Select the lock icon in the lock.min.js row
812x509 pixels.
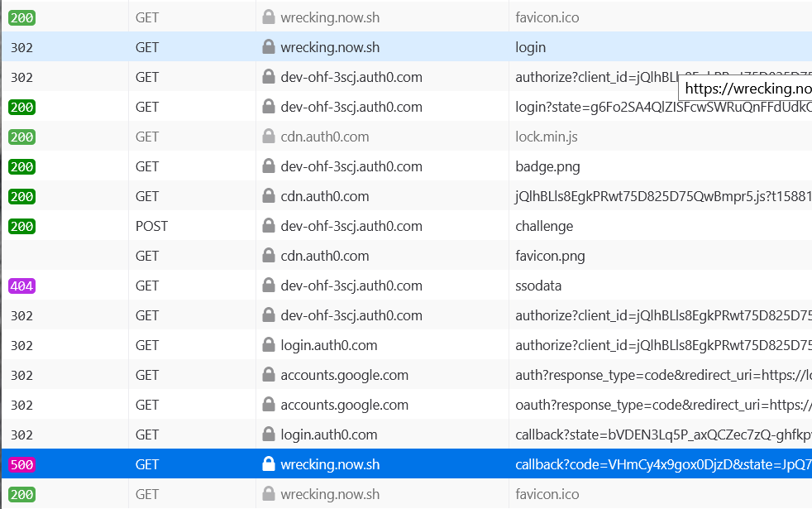pyautogui.click(x=268, y=136)
